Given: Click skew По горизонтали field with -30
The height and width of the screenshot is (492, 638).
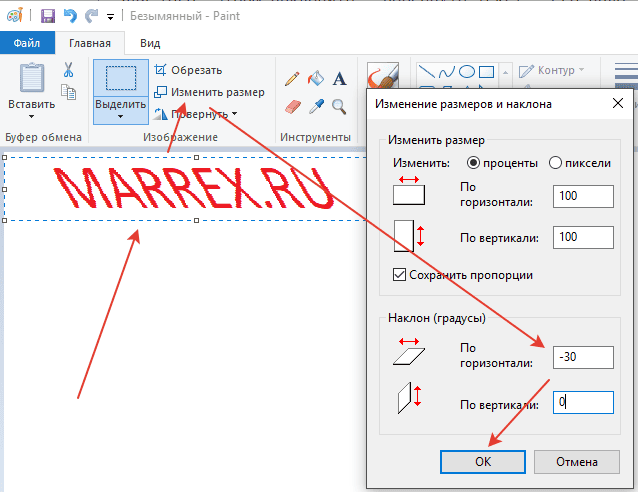Looking at the screenshot, I should click(x=583, y=357).
